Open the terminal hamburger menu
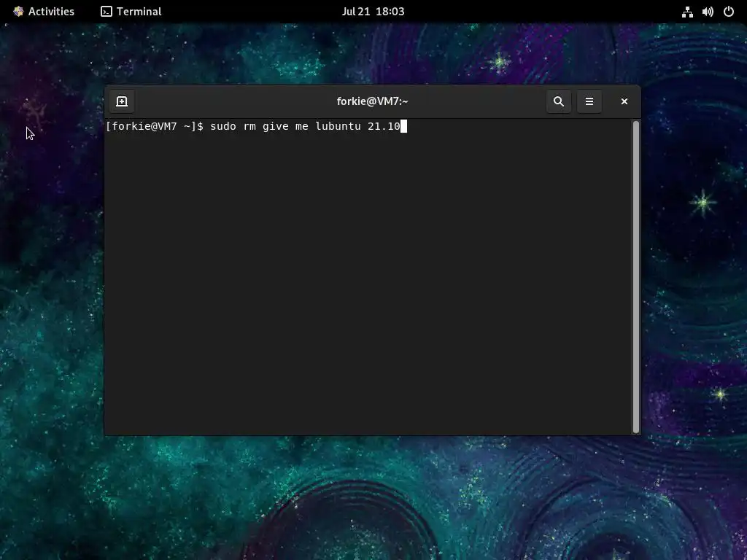 click(589, 101)
